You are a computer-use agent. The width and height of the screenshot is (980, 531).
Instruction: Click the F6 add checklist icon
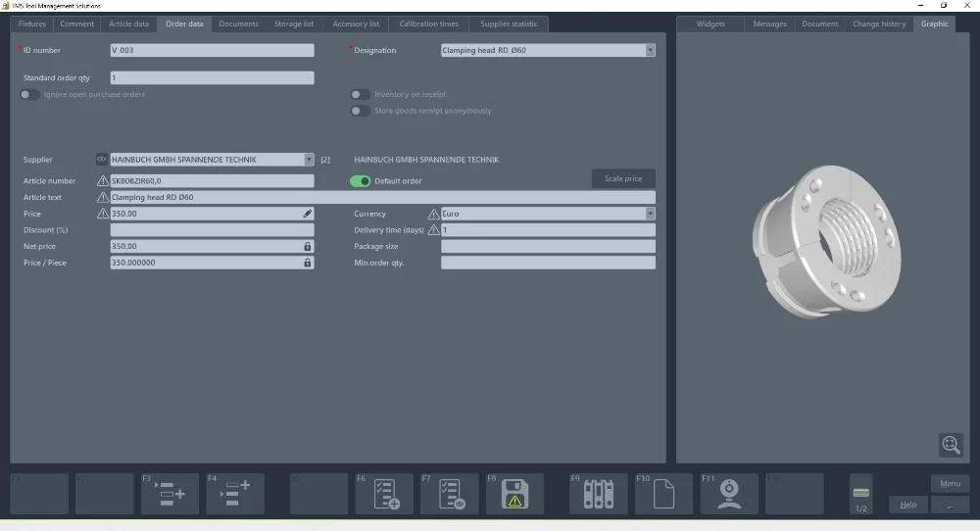384,494
